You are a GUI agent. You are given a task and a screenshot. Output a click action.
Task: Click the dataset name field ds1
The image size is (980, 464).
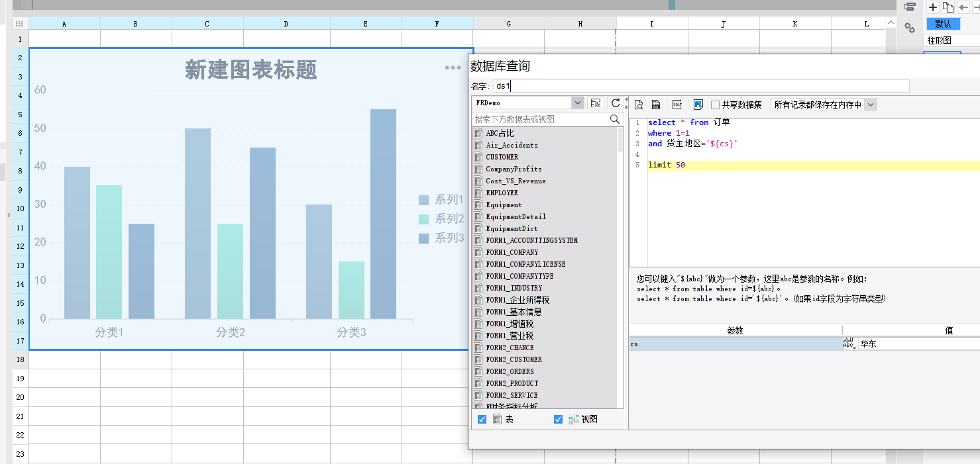(701, 86)
